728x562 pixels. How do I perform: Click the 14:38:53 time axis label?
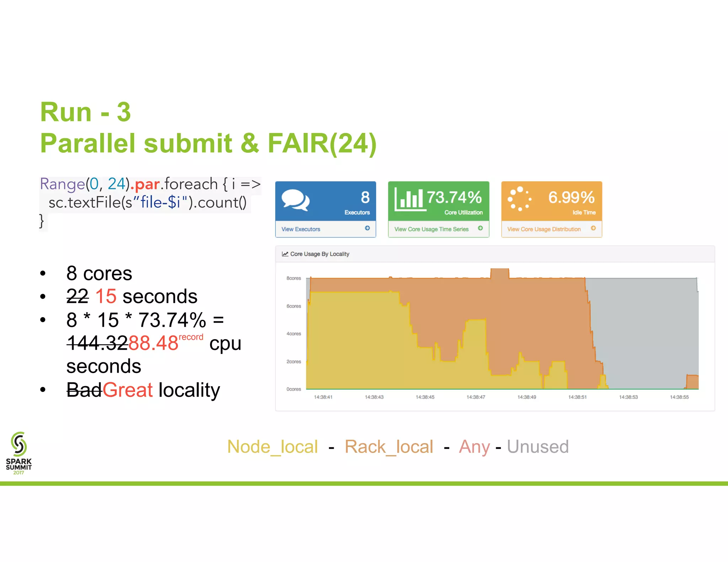coord(628,397)
